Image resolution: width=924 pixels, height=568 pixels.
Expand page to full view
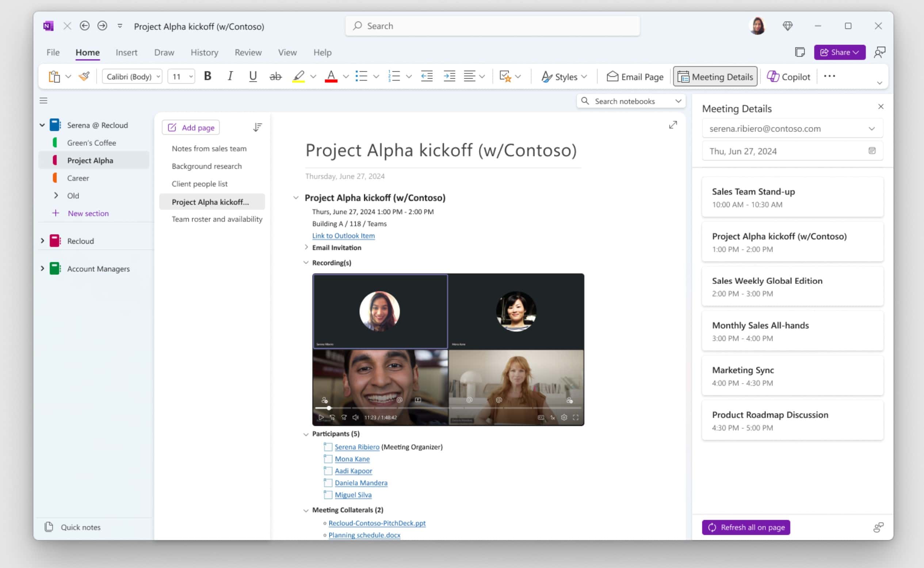673,125
